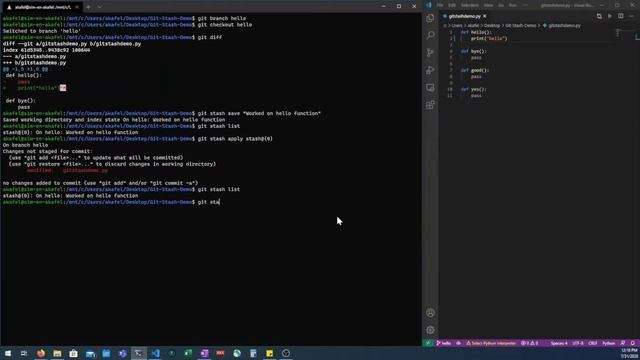Image resolution: width=640 pixels, height=360 pixels.
Task: Open Mail app from the taskbar
Action: tap(90, 353)
